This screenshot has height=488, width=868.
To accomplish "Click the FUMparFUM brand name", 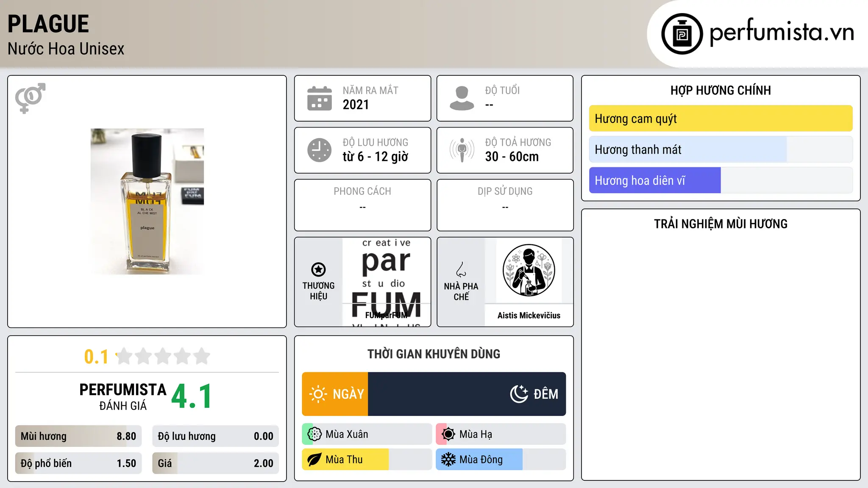I will coord(386,315).
